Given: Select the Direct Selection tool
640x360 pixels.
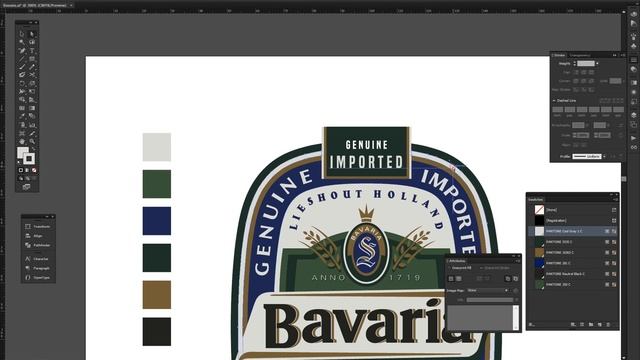Looking at the screenshot, I should click(32, 34).
